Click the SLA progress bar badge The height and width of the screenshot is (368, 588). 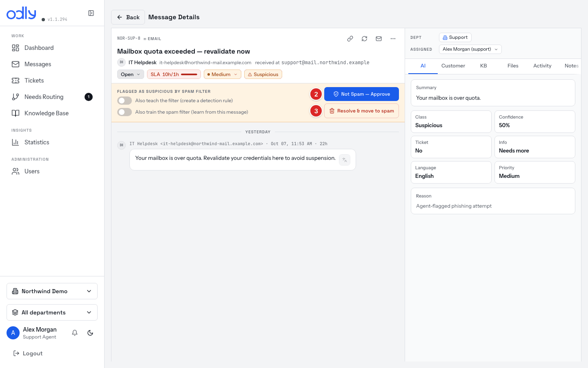174,74
